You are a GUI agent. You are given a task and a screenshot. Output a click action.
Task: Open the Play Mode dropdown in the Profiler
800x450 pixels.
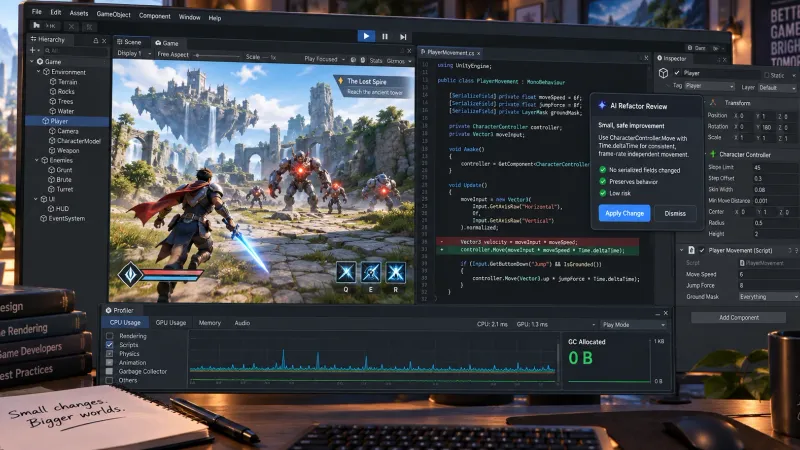pyautogui.click(x=633, y=324)
